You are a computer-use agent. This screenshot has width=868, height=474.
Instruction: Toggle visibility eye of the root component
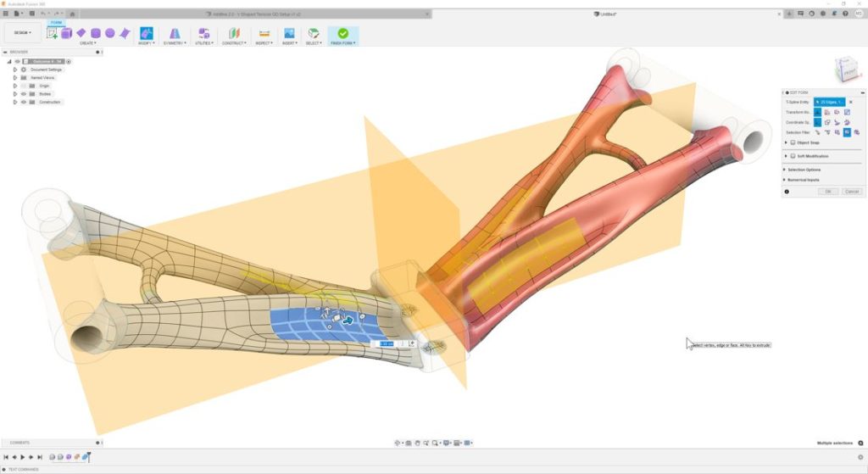point(17,61)
